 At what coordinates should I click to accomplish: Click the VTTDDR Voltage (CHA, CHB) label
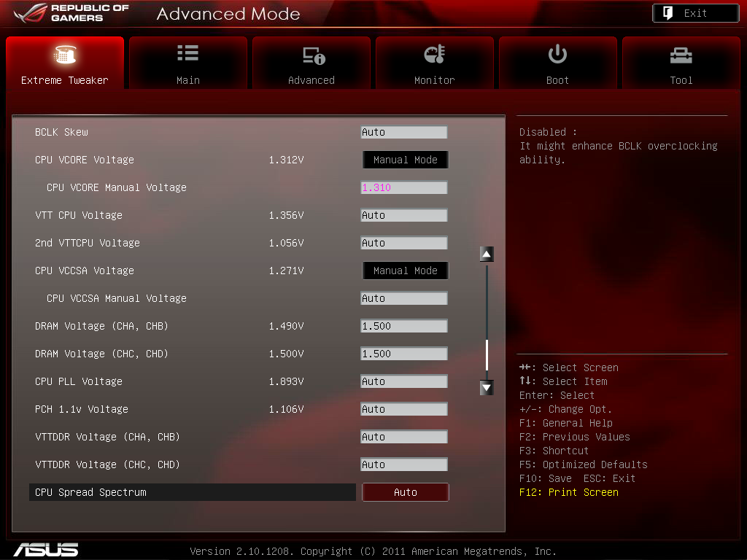pyautogui.click(x=107, y=437)
